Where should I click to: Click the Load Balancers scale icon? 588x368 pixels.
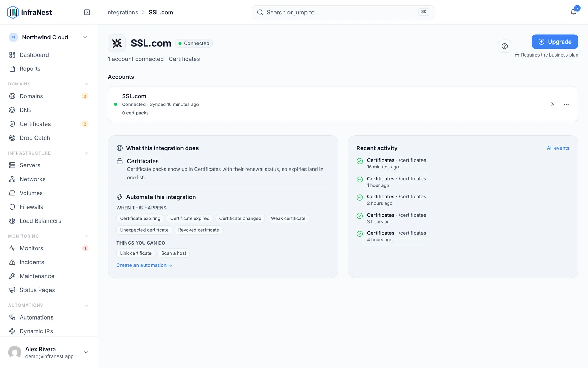coord(12,221)
